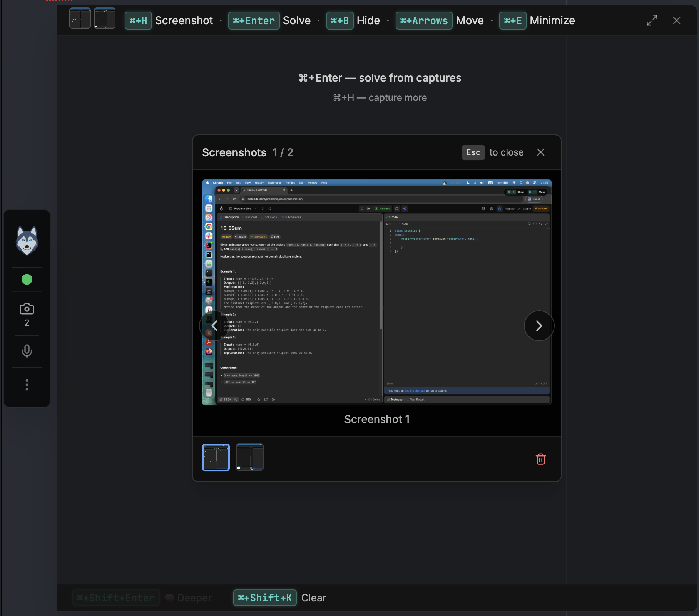Click the '⌘+Enter — solve from captures' hint
The height and width of the screenshot is (616, 699).
[x=380, y=78]
